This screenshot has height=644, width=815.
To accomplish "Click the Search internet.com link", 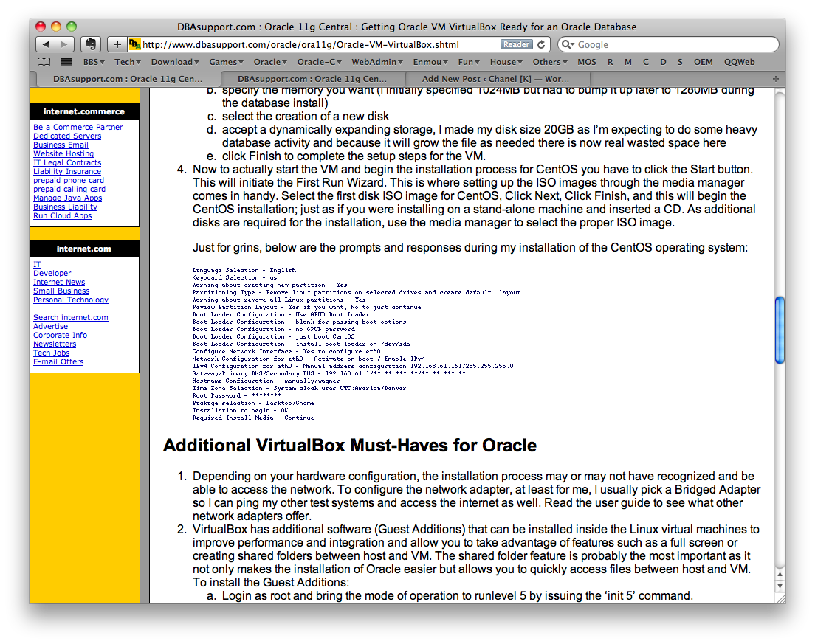I will point(71,317).
